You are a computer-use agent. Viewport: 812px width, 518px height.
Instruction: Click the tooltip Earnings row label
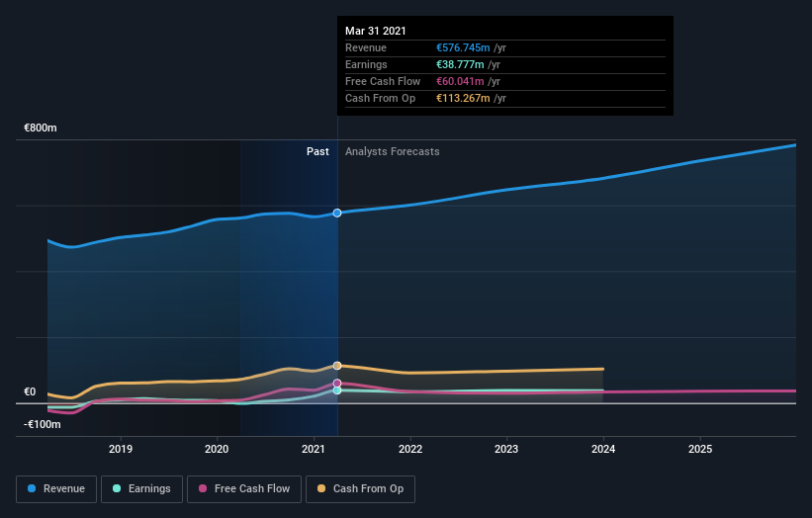[366, 64]
